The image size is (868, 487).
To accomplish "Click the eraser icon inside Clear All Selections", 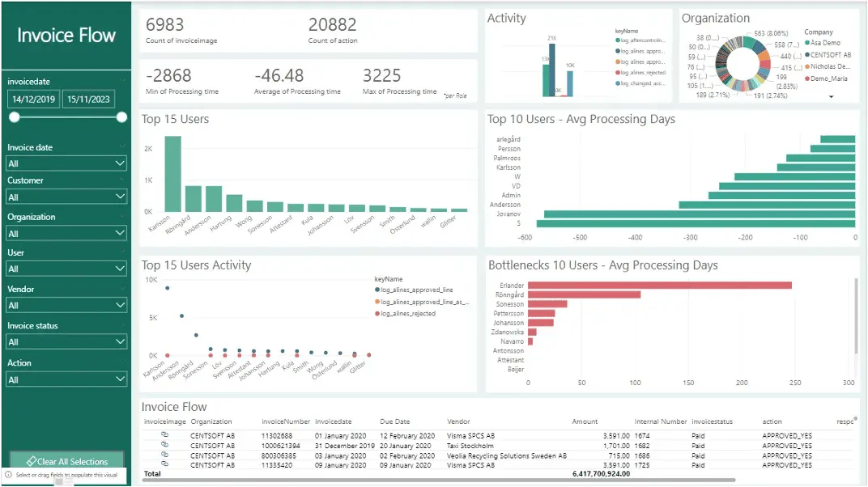I will [32, 460].
